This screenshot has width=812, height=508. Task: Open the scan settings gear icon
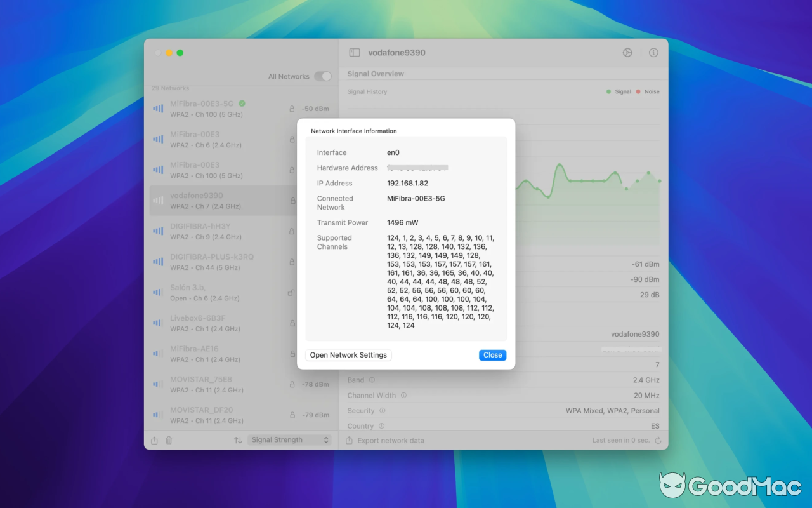[x=627, y=53]
